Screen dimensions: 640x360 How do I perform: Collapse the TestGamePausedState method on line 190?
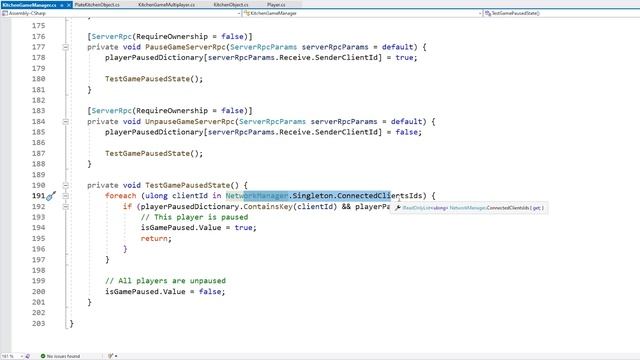[x=65, y=185]
